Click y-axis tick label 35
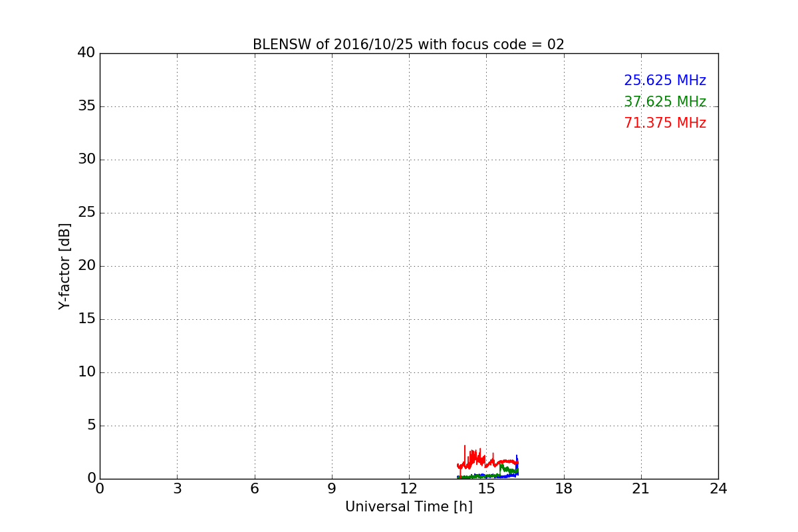 pos(86,106)
